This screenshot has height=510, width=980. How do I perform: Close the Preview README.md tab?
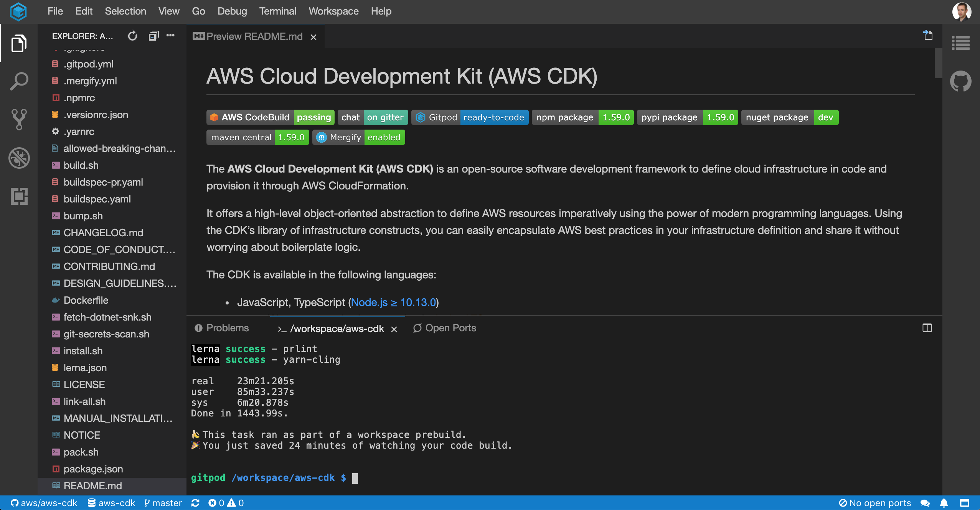pyautogui.click(x=313, y=37)
